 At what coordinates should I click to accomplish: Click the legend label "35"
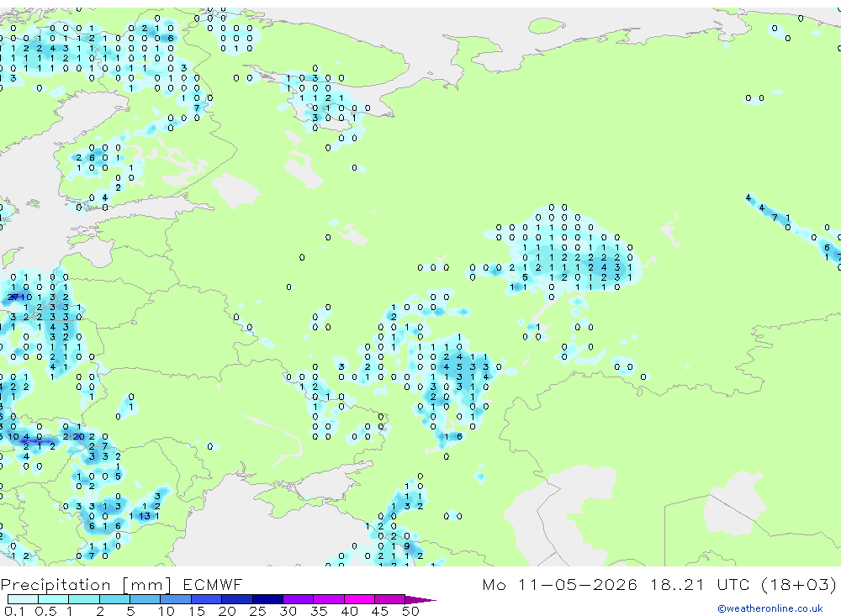coord(319,611)
